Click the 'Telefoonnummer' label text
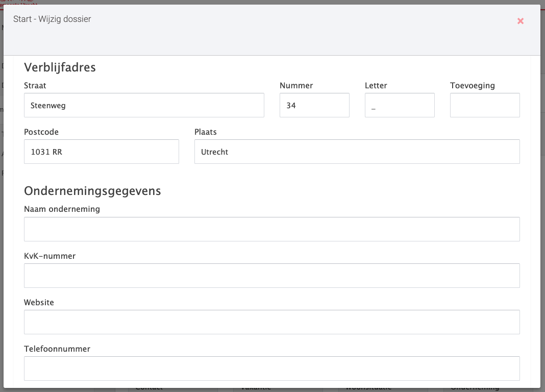Image resolution: width=545 pixels, height=392 pixels. [57, 349]
